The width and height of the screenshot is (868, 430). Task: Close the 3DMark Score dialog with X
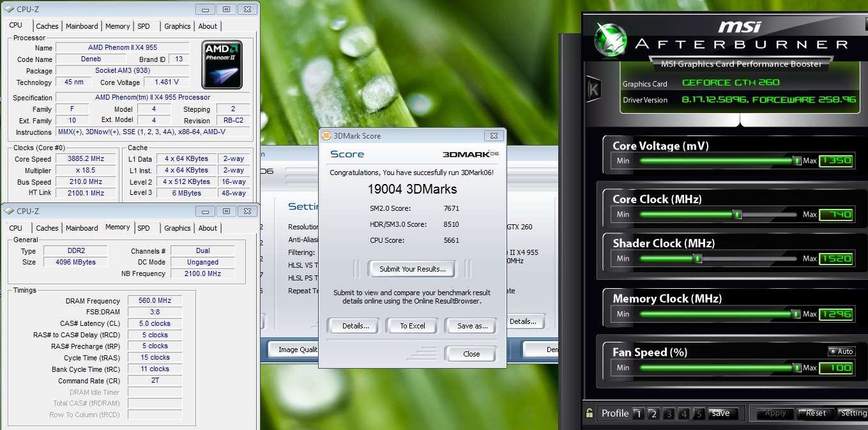(x=493, y=135)
